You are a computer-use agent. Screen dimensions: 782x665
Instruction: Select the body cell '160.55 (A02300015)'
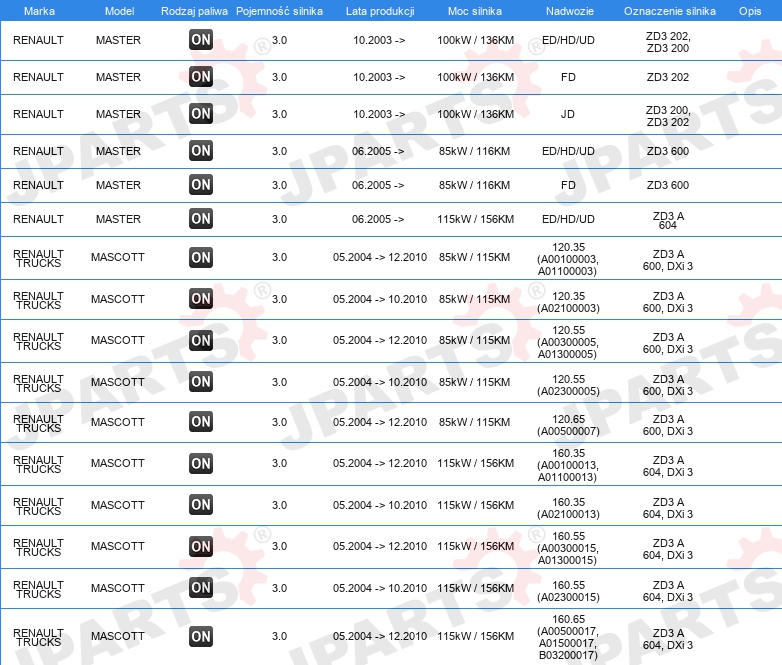pyautogui.click(x=568, y=591)
